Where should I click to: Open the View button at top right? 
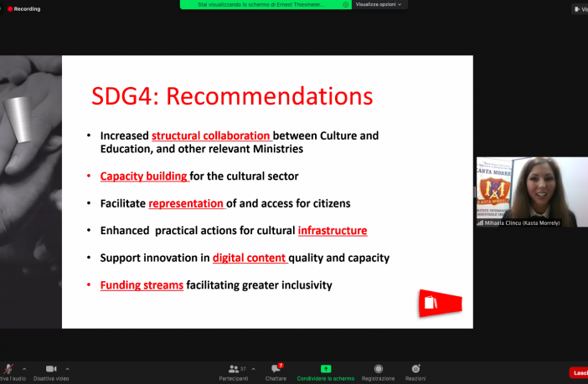coord(580,9)
